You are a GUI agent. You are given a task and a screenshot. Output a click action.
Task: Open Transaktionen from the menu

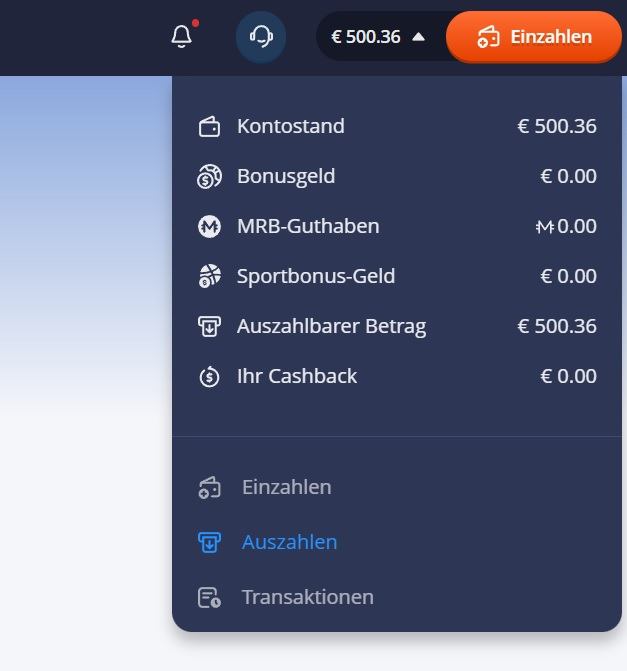[307, 597]
